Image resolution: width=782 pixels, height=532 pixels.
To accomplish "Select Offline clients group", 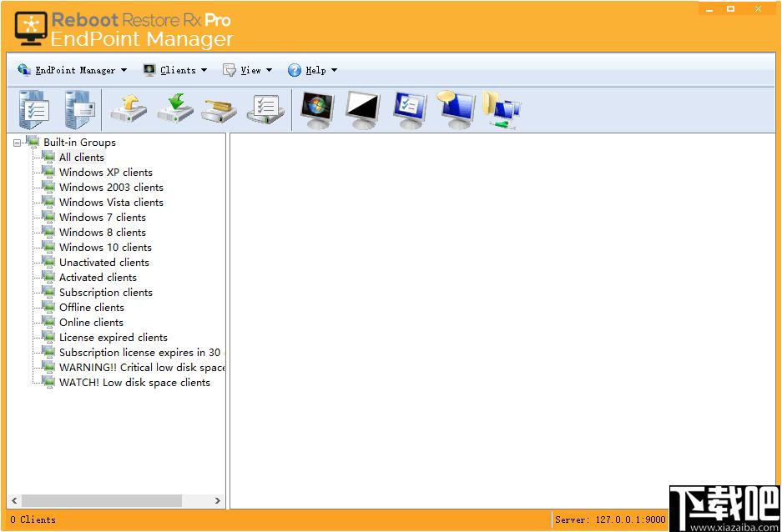I will pyautogui.click(x=91, y=308).
